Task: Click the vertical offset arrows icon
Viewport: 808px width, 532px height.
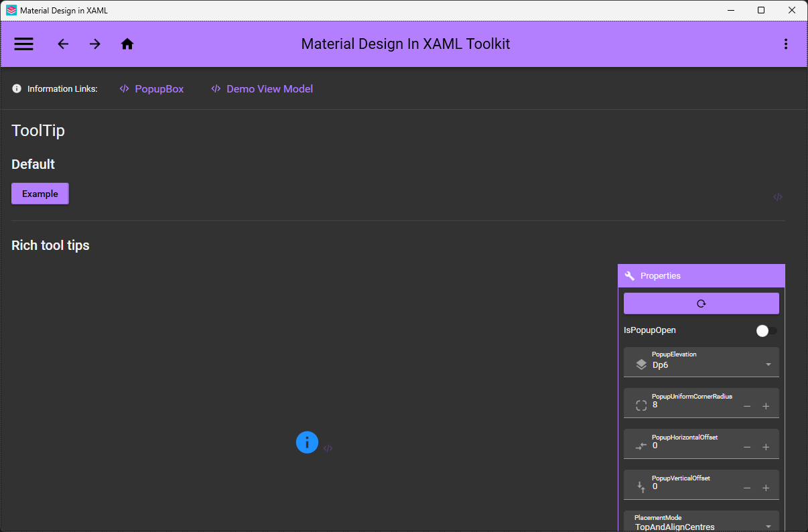Action: [641, 487]
